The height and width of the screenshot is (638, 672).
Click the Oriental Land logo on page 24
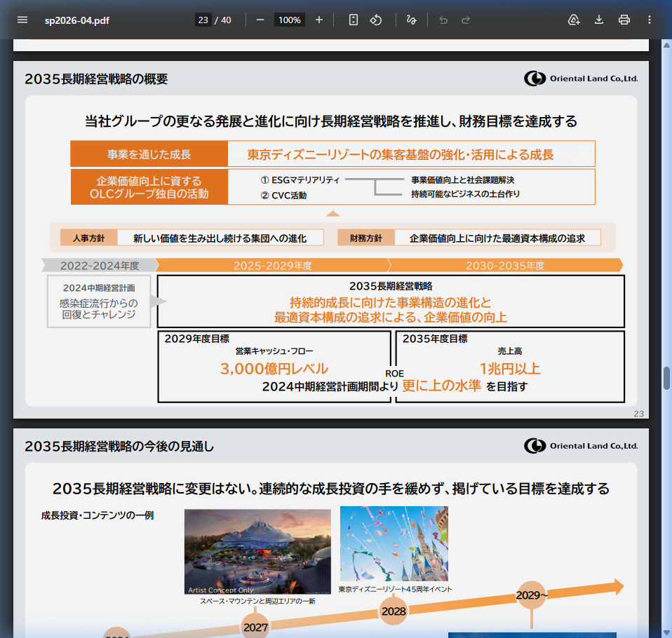point(581,446)
